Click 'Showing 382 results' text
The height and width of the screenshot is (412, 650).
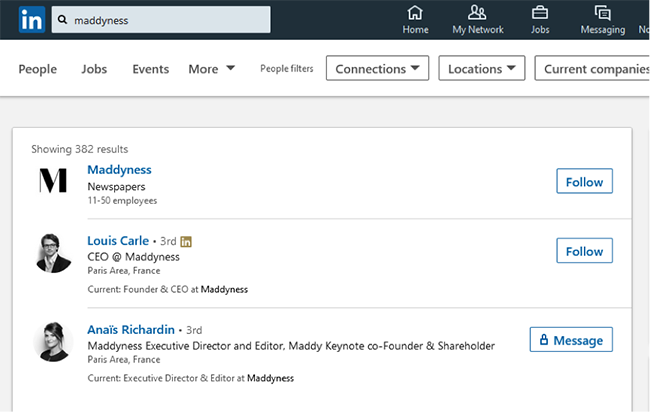[x=80, y=149]
